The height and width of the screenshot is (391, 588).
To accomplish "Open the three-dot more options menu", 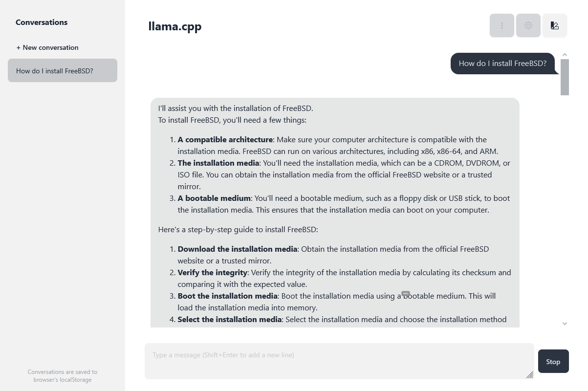I will 501,25.
